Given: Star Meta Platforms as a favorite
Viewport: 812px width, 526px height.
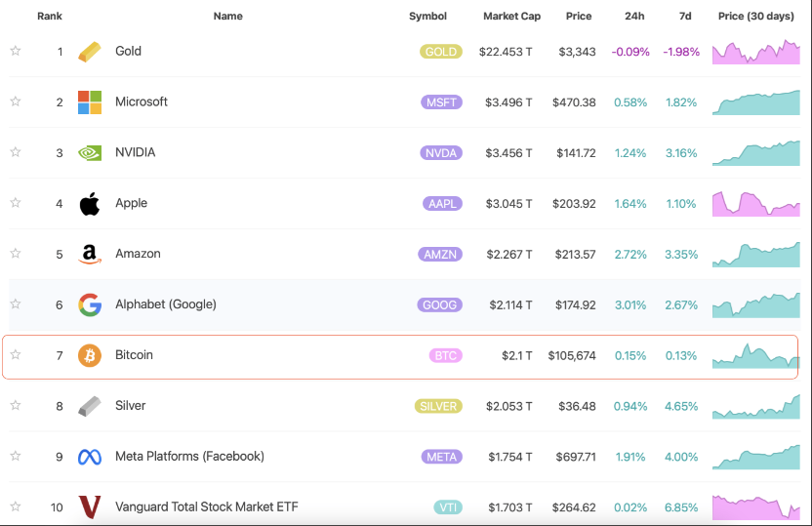Looking at the screenshot, I should (x=16, y=456).
